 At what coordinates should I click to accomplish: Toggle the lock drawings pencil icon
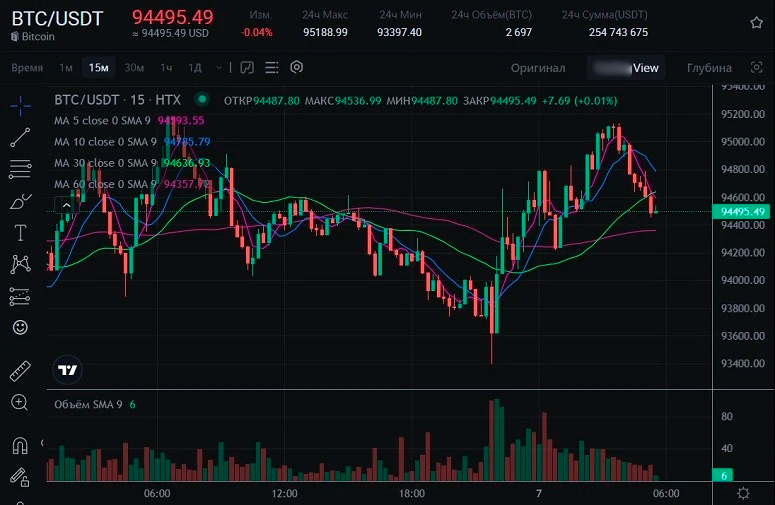click(x=20, y=476)
